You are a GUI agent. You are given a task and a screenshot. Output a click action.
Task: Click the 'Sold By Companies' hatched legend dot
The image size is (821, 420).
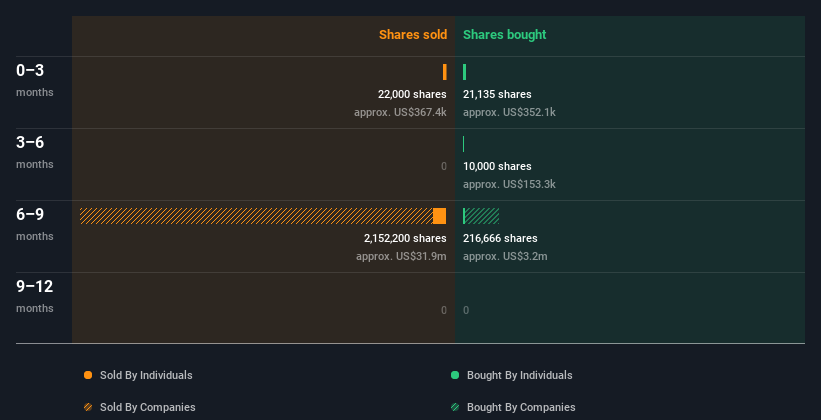pos(88,407)
